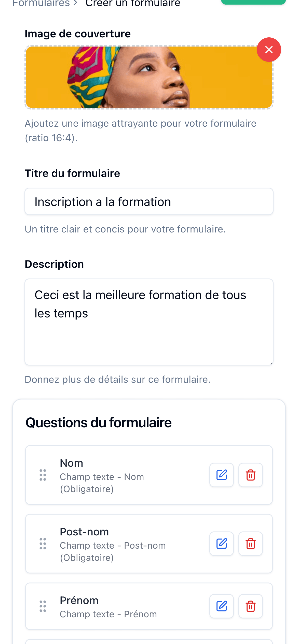Click inside the Description text area
The width and height of the screenshot is (298, 644).
[x=149, y=331]
